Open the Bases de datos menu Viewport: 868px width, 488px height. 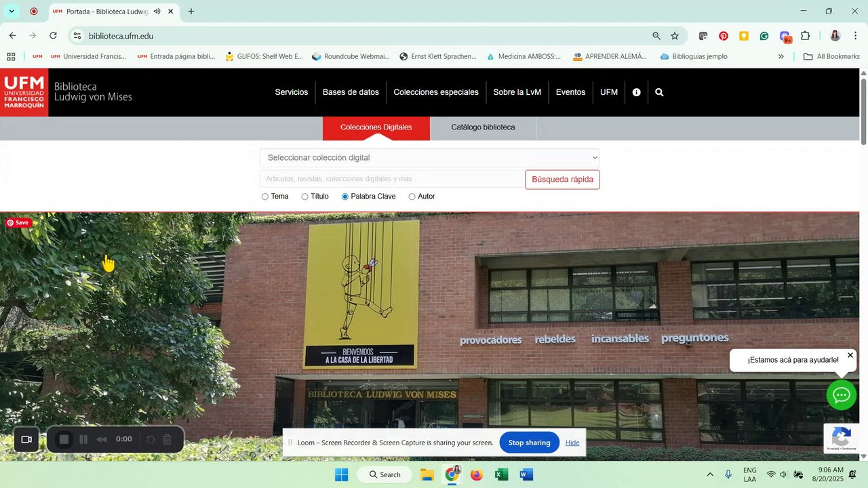coord(351,92)
